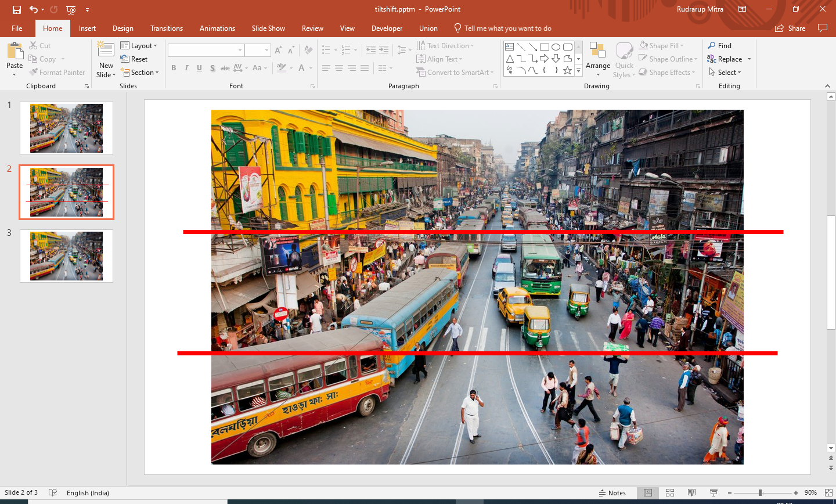Clear all text formatting
Screen dimensions: 836x504
[x=308, y=51]
